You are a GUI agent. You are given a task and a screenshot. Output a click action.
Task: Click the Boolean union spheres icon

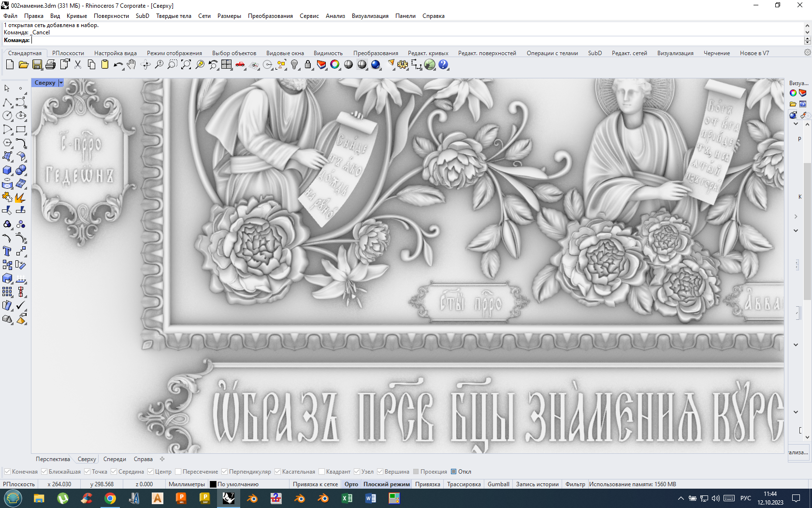tap(21, 170)
